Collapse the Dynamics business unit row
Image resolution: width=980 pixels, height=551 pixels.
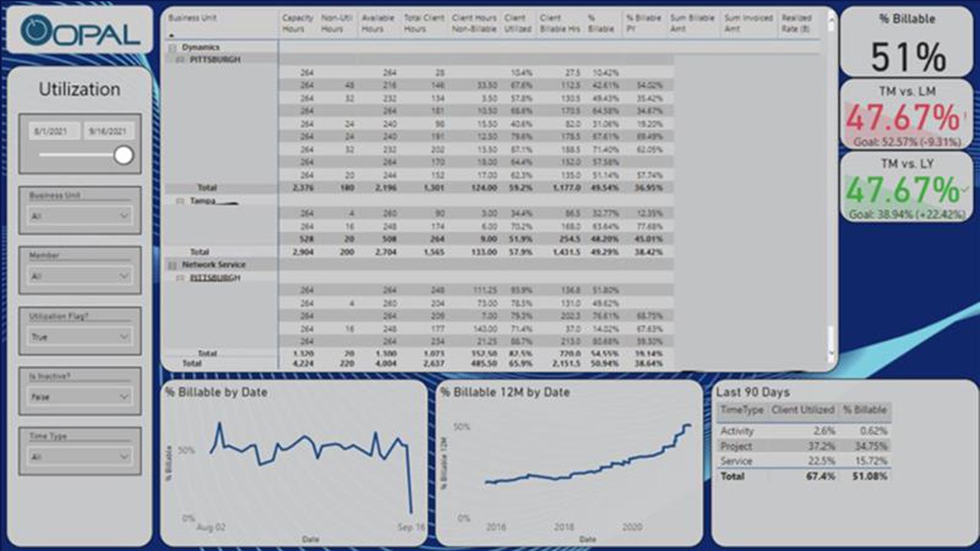click(172, 47)
